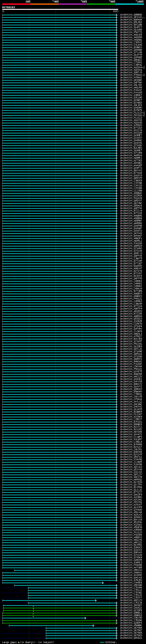Image resolution: width=146 pixels, height=644 pixels.
Task: Open hit UniRef100_A7M927
Action: click(x=131, y=336)
